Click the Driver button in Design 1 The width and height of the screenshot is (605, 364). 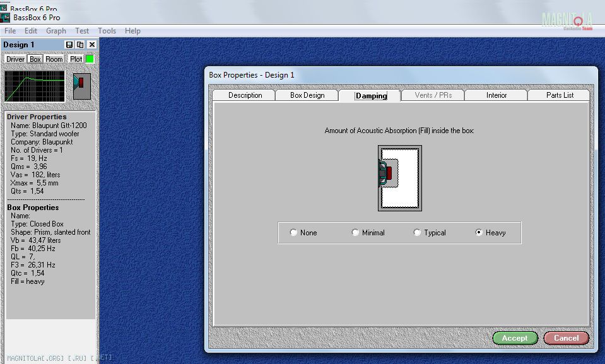point(15,59)
